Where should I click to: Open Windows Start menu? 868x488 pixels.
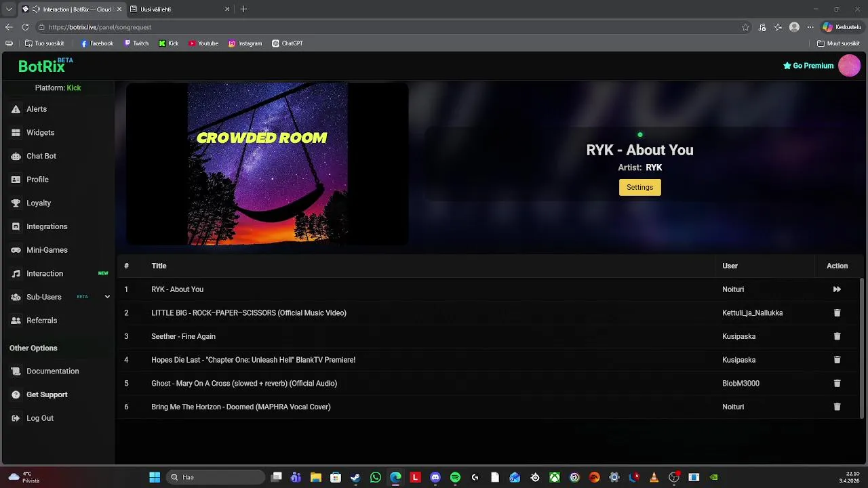tap(155, 477)
